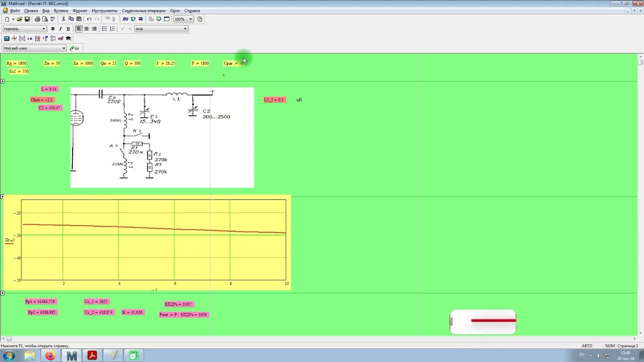Toggle underline text formatting

click(68, 29)
